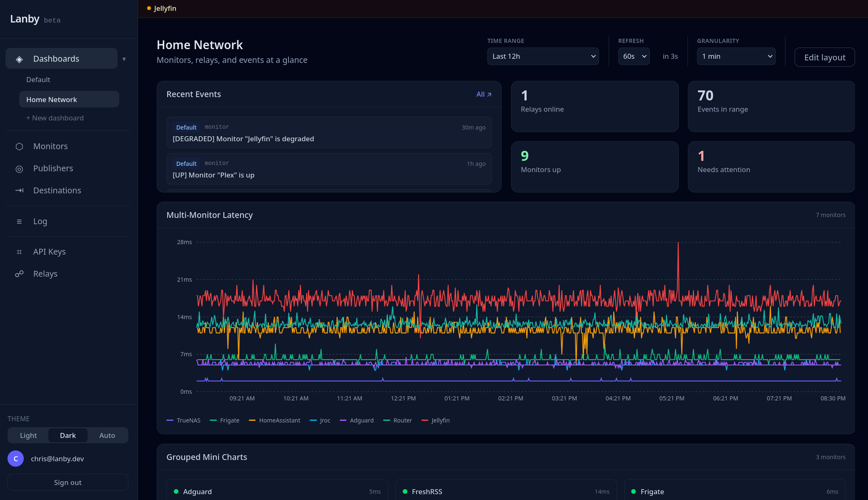Click the Frigate card green status dot
868x500 pixels.
tap(634, 492)
